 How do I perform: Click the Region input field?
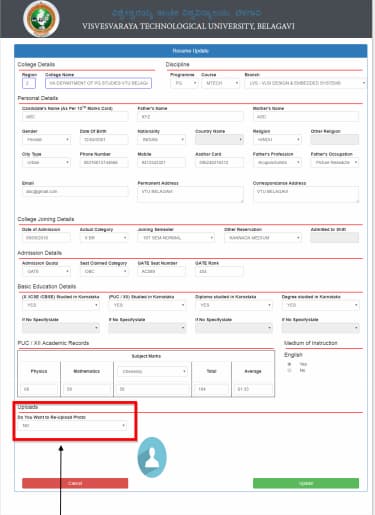(29, 83)
